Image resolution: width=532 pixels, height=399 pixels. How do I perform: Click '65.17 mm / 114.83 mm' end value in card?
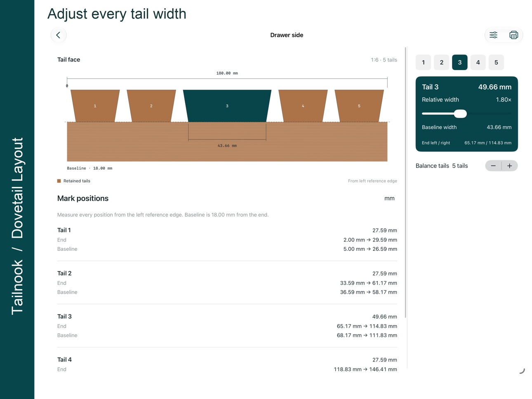click(488, 143)
